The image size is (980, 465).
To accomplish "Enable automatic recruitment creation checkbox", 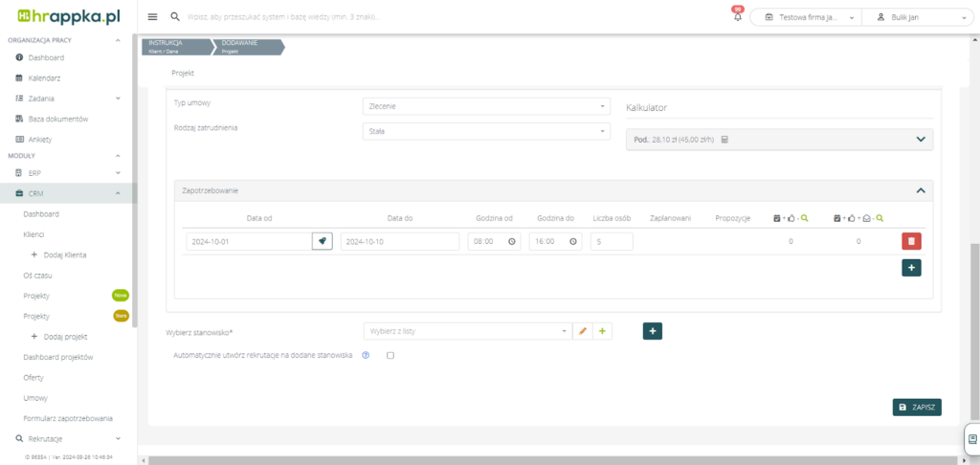I will 390,355.
